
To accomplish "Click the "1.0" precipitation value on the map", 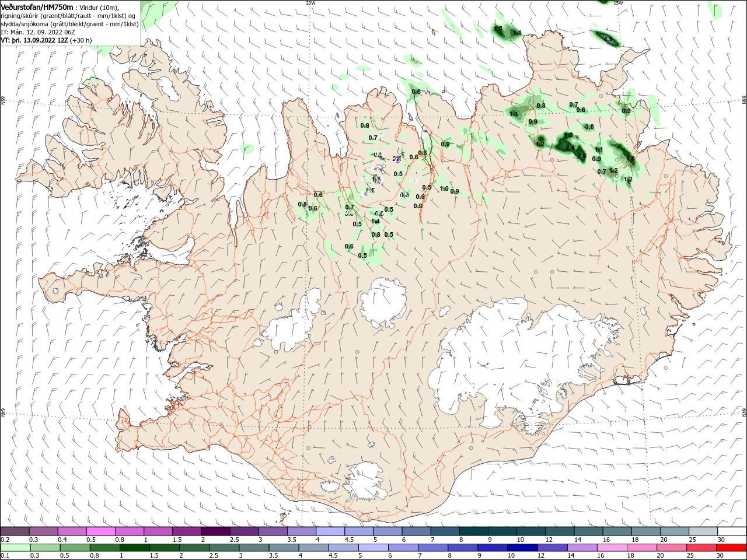I will pyautogui.click(x=444, y=189).
